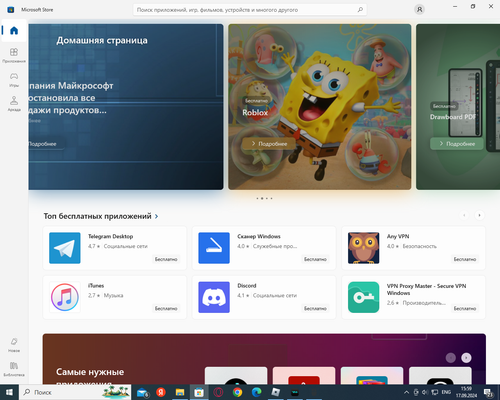
Task: Click the Бесплатно button for Any VPN
Action: pyautogui.click(x=465, y=259)
